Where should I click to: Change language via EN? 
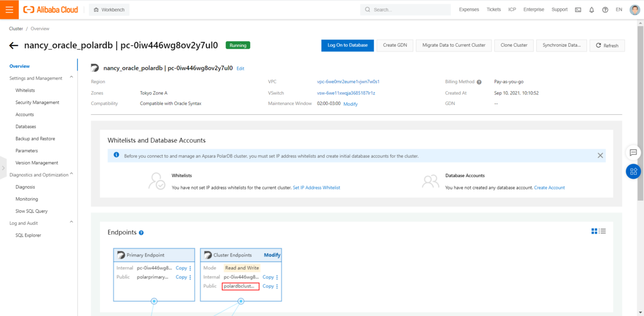pos(619,10)
